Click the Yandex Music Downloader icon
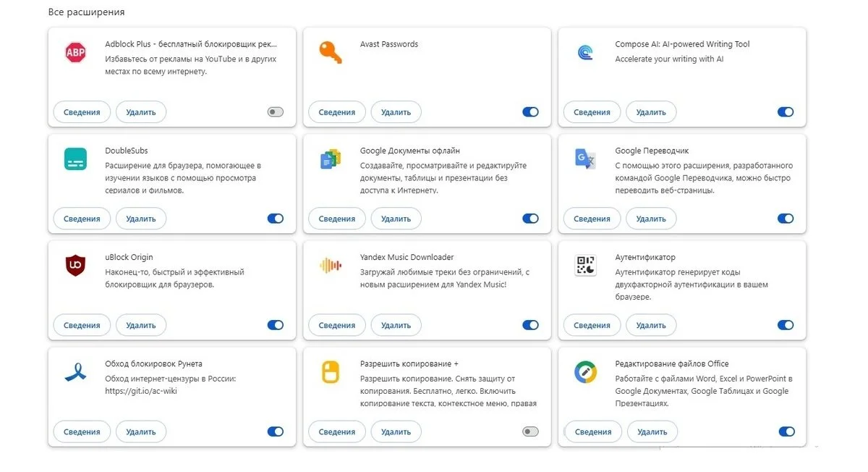Image resolution: width=868 pixels, height=472 pixels. [x=330, y=266]
